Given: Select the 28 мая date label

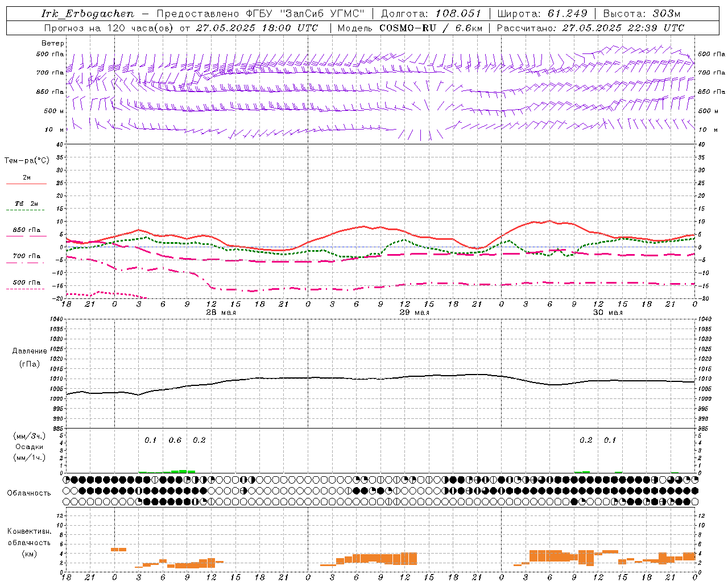Looking at the screenshot, I should [221, 313].
